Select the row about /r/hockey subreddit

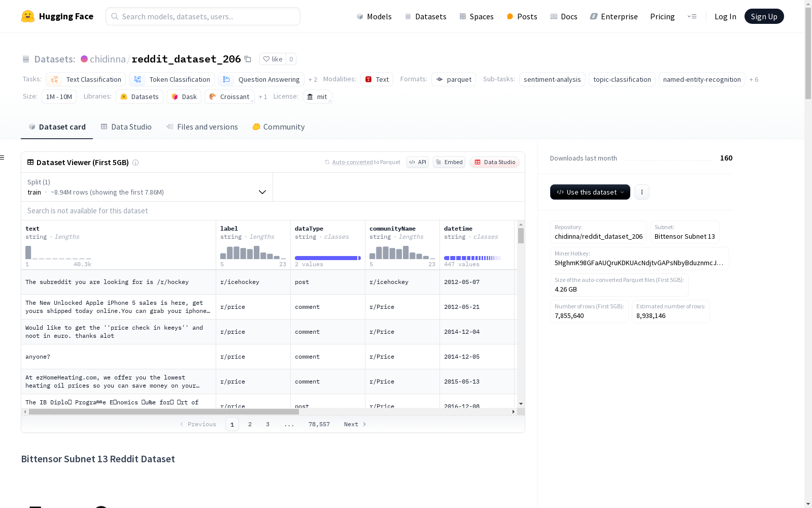point(268,282)
